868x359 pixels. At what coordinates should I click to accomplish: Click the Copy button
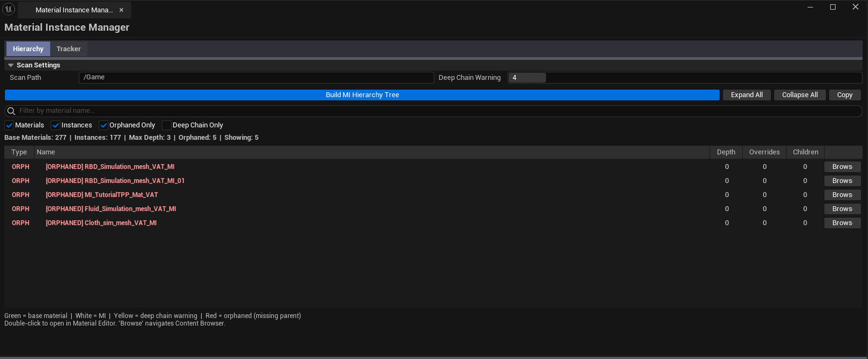pos(845,95)
